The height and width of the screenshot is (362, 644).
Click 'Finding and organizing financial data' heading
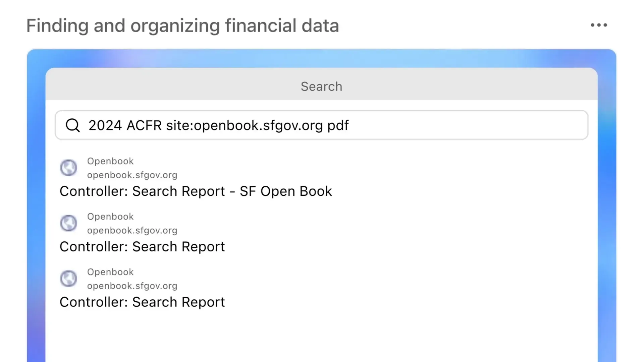pyautogui.click(x=182, y=26)
